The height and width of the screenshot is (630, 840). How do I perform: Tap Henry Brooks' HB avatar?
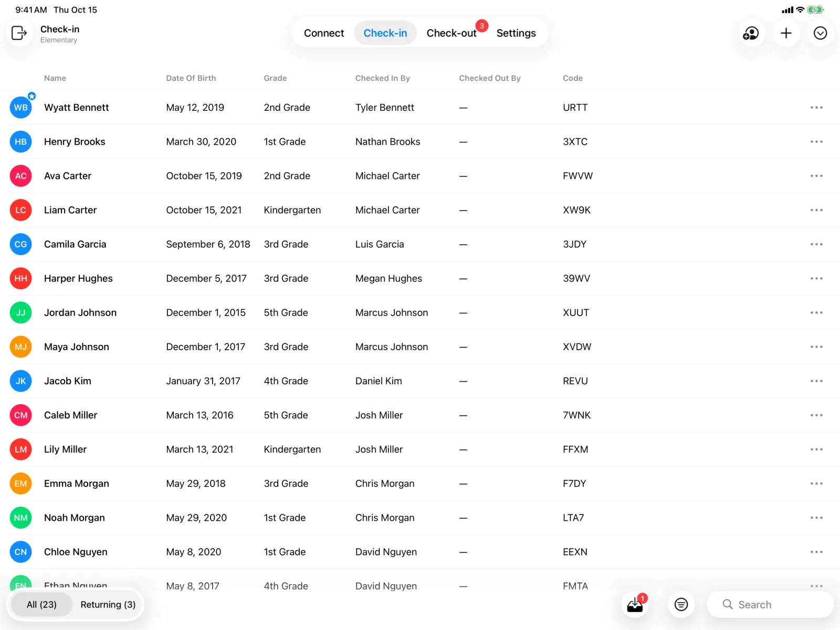[21, 142]
